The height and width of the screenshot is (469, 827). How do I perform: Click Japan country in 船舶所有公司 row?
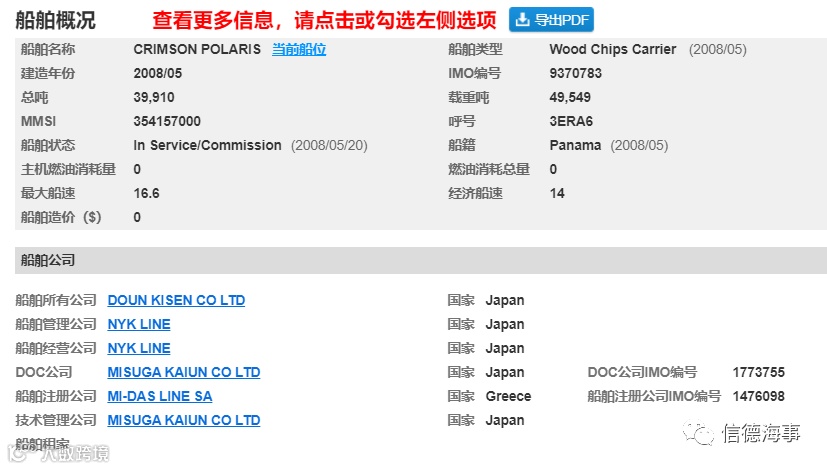click(505, 300)
